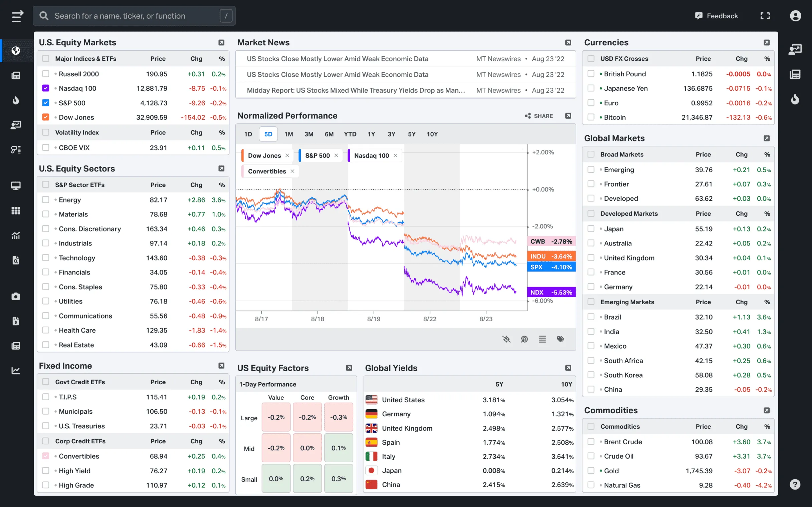The height and width of the screenshot is (507, 812).
Task: Expand the Global Yields panel
Action: pos(568,368)
